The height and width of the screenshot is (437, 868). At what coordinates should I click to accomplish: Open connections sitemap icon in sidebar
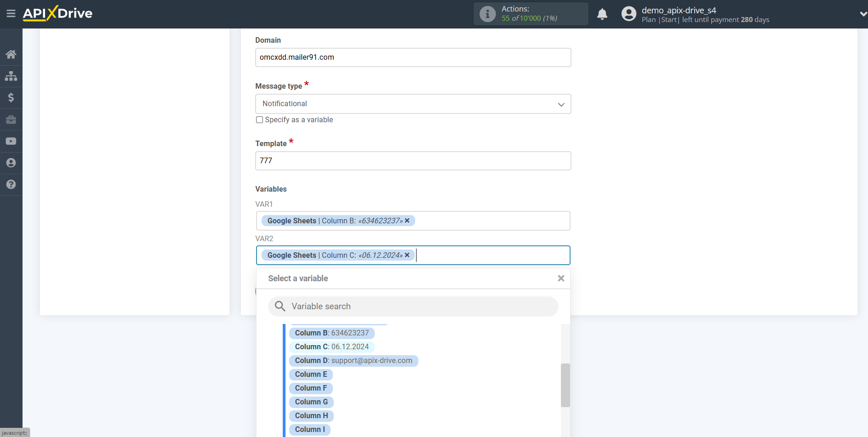(11, 76)
